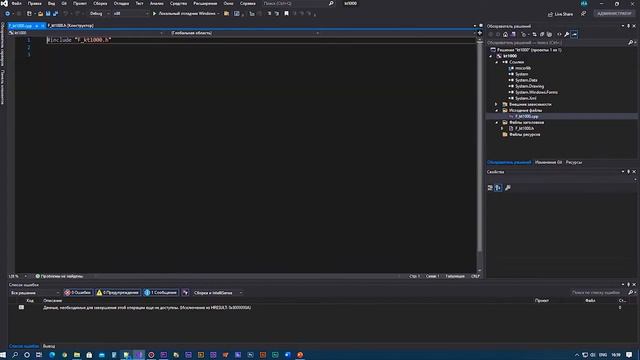Select System.Windows.Forms reference
Viewport: 640px width, 360px height.
coord(536,92)
